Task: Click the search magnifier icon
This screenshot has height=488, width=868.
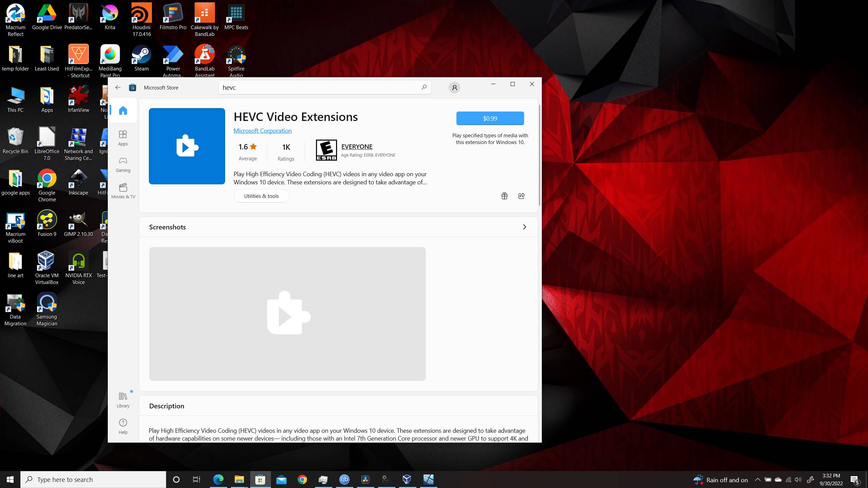Action: point(424,87)
